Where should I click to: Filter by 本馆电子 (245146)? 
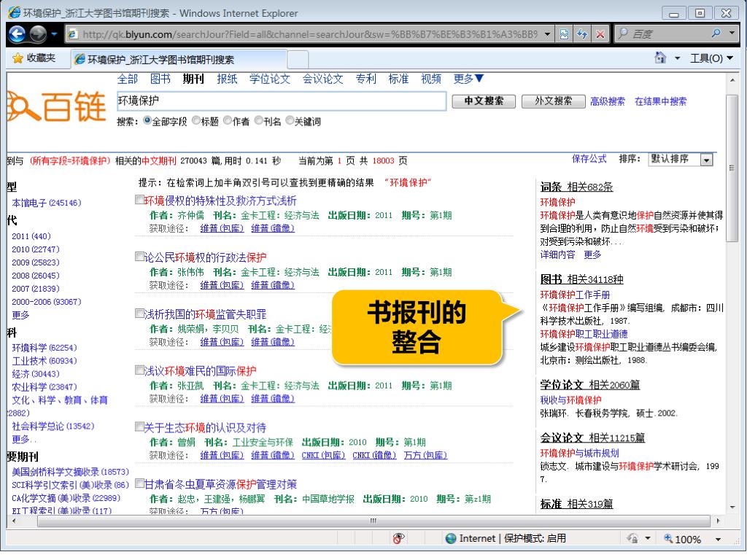[47, 203]
